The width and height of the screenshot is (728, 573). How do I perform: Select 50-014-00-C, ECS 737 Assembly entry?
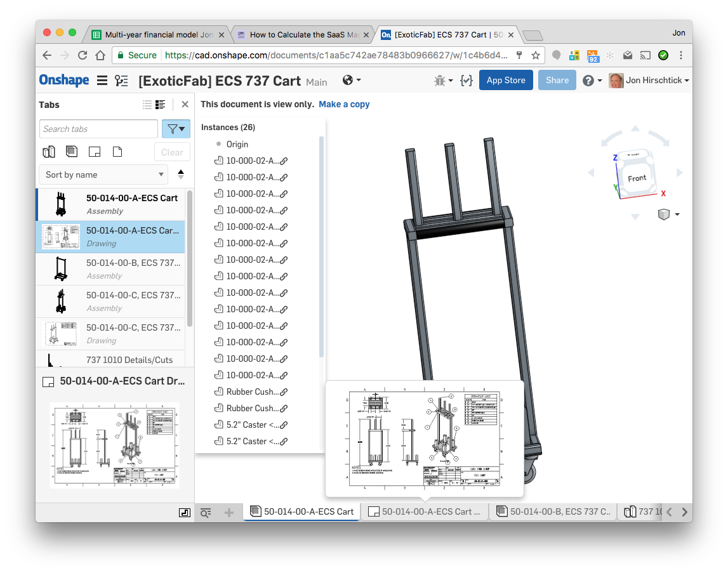110,301
